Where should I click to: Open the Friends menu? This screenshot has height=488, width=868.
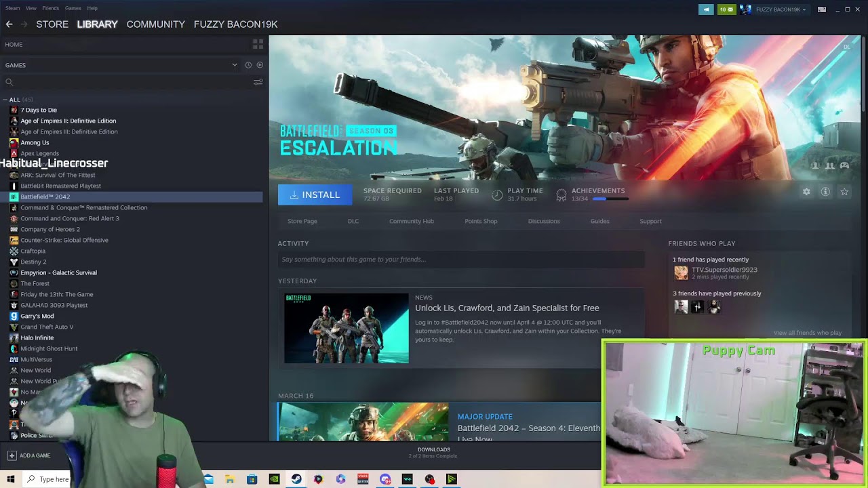[51, 8]
